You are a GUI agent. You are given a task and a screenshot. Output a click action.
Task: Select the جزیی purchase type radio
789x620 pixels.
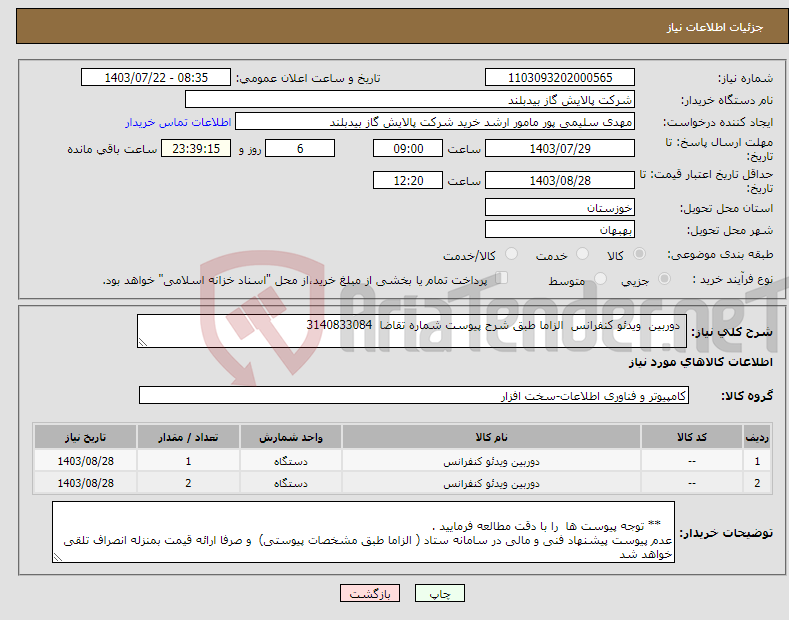tap(664, 278)
